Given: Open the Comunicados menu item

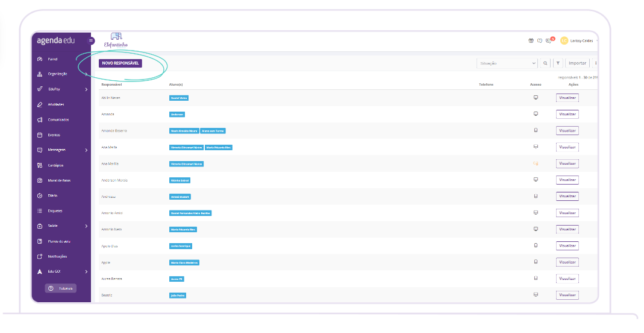Looking at the screenshot, I should [x=58, y=119].
